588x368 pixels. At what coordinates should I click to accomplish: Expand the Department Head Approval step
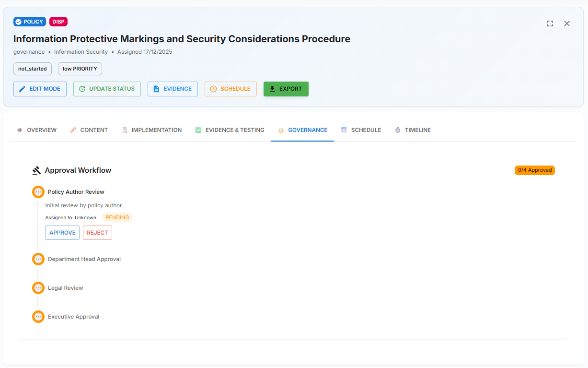tap(84, 259)
